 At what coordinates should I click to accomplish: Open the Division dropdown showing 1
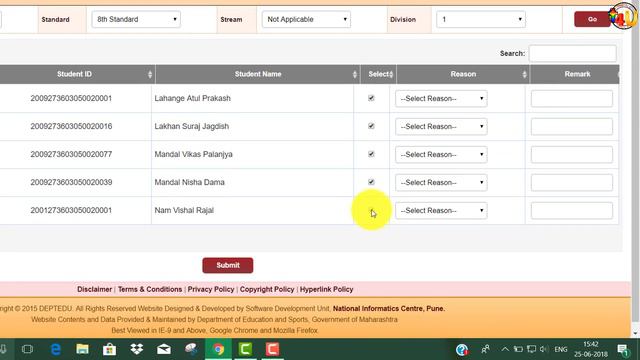pyautogui.click(x=481, y=20)
